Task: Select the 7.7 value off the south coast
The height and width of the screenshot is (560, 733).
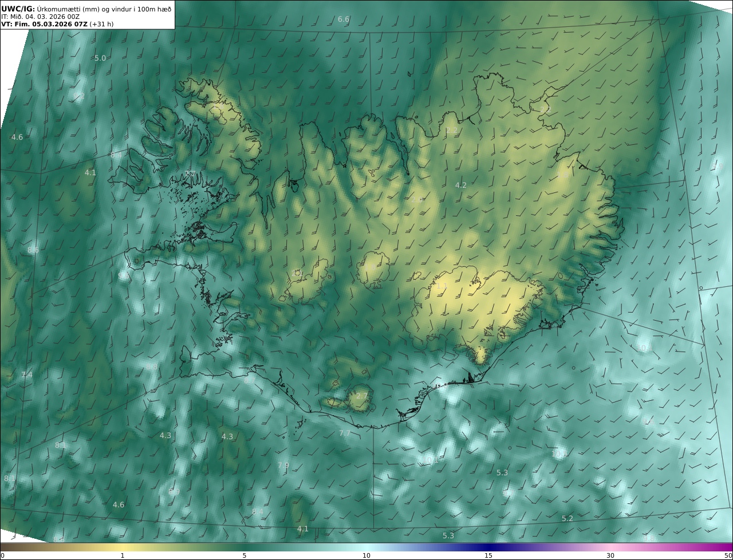Action: pyautogui.click(x=345, y=433)
